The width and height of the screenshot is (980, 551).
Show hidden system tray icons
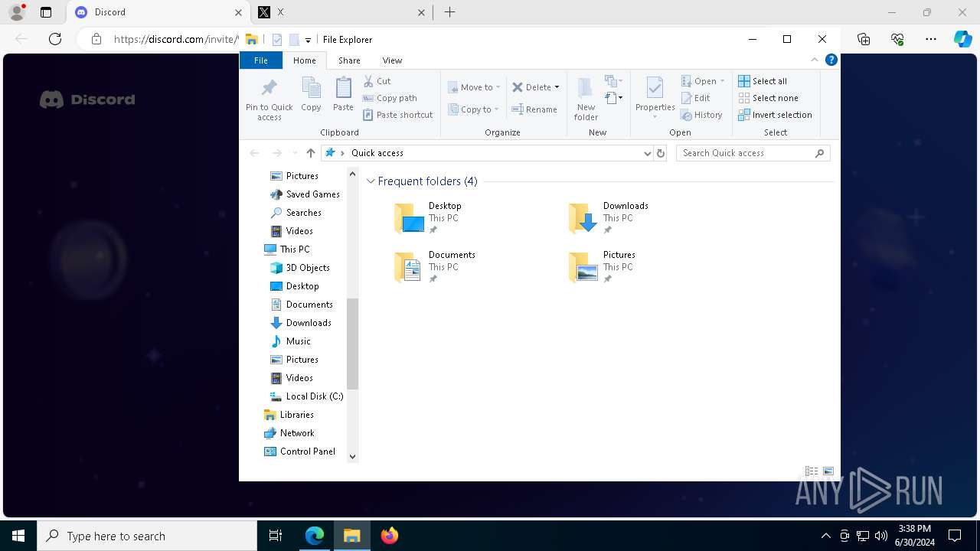click(x=825, y=536)
